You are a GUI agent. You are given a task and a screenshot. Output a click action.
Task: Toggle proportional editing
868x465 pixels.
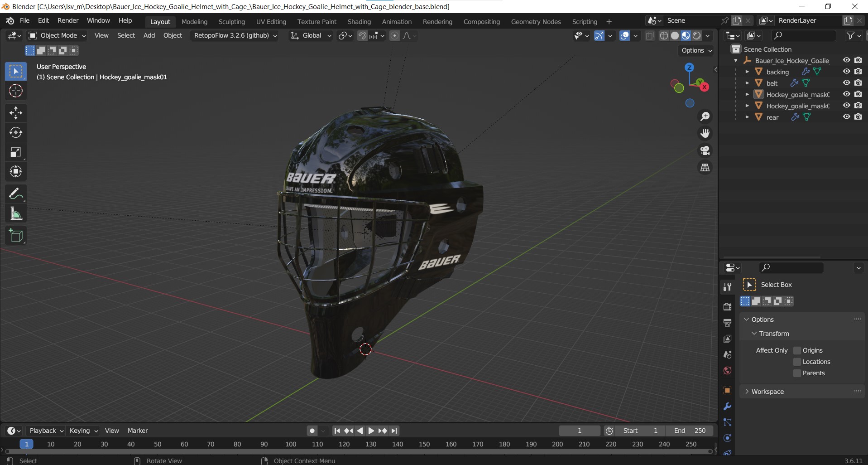[395, 36]
